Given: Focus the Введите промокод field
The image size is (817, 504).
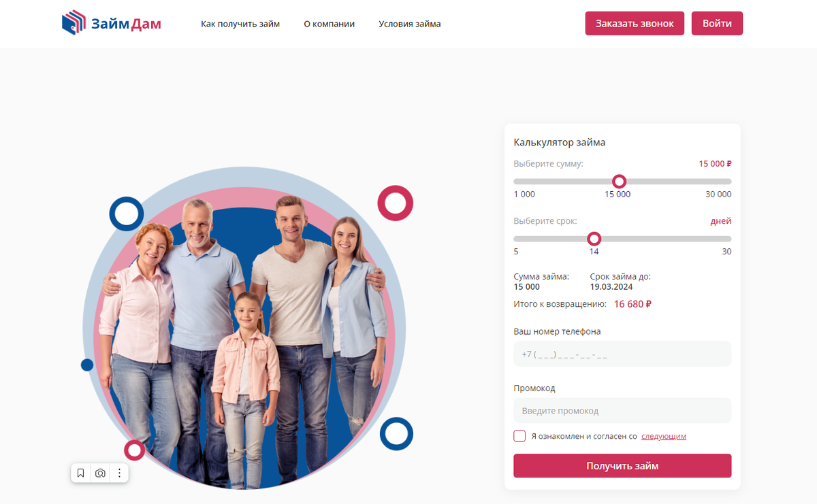Looking at the screenshot, I should click(622, 411).
